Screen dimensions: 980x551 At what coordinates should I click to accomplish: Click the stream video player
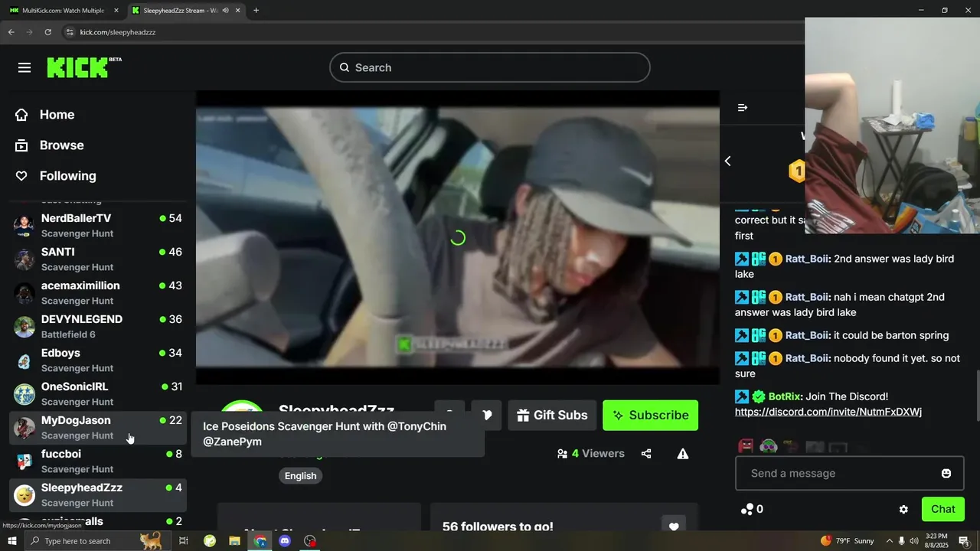pyautogui.click(x=458, y=237)
